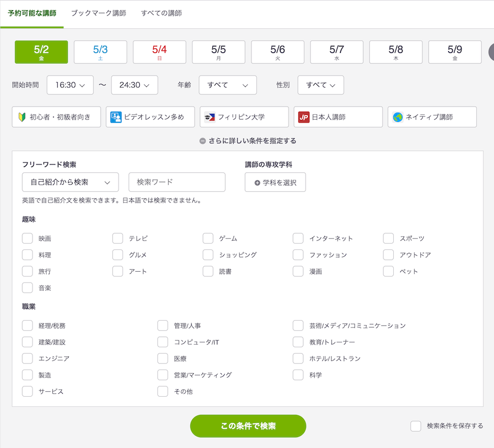Enable the コンピュータ/IT occupation checkbox
The width and height of the screenshot is (494, 448).
click(163, 342)
